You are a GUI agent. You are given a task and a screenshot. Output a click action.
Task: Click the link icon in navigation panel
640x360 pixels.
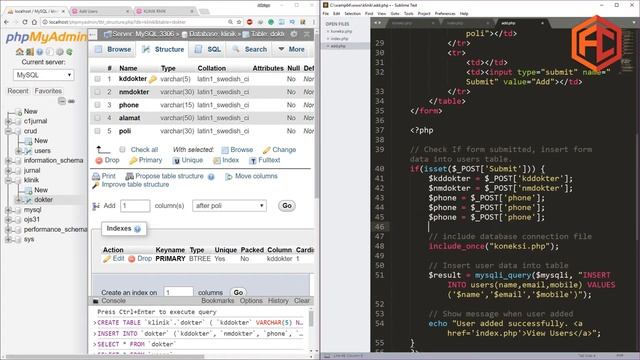(x=71, y=101)
